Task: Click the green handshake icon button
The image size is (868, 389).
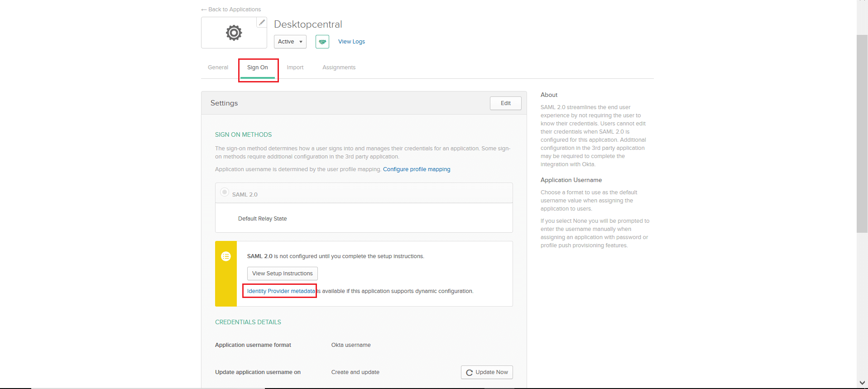Action: click(322, 42)
